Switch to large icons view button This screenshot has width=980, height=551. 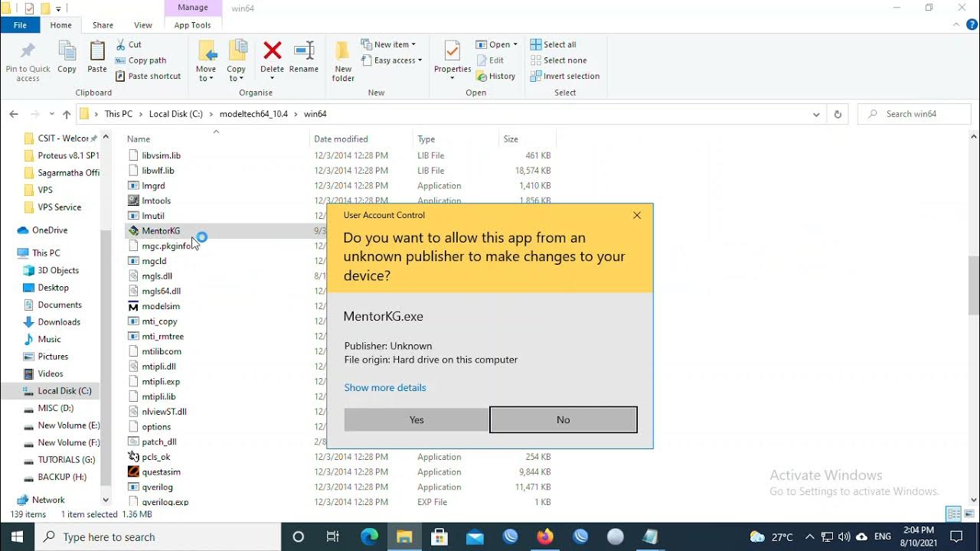(x=968, y=514)
